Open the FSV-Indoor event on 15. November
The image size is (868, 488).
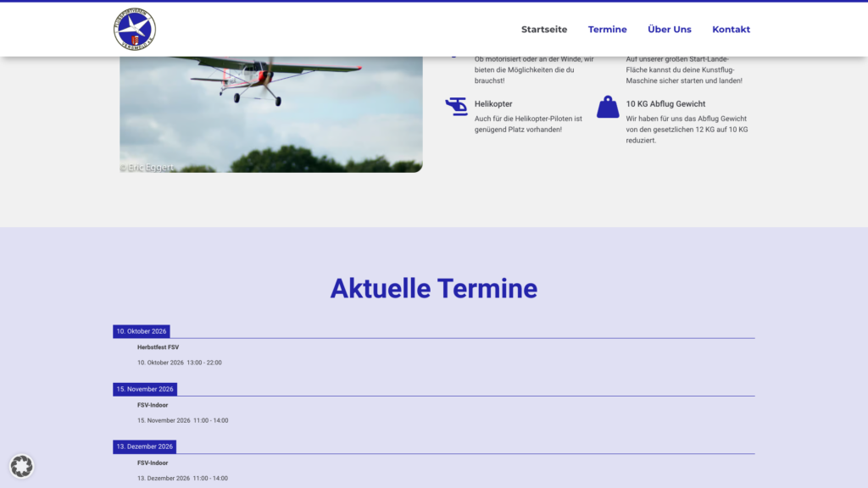[153, 405]
